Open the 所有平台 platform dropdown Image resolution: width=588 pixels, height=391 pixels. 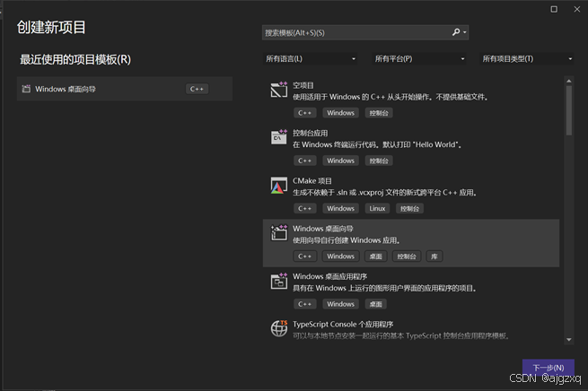pyautogui.click(x=419, y=59)
